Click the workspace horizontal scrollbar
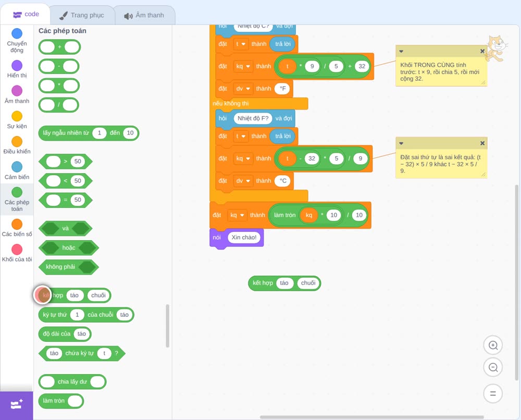521x420 pixels. coord(372,417)
